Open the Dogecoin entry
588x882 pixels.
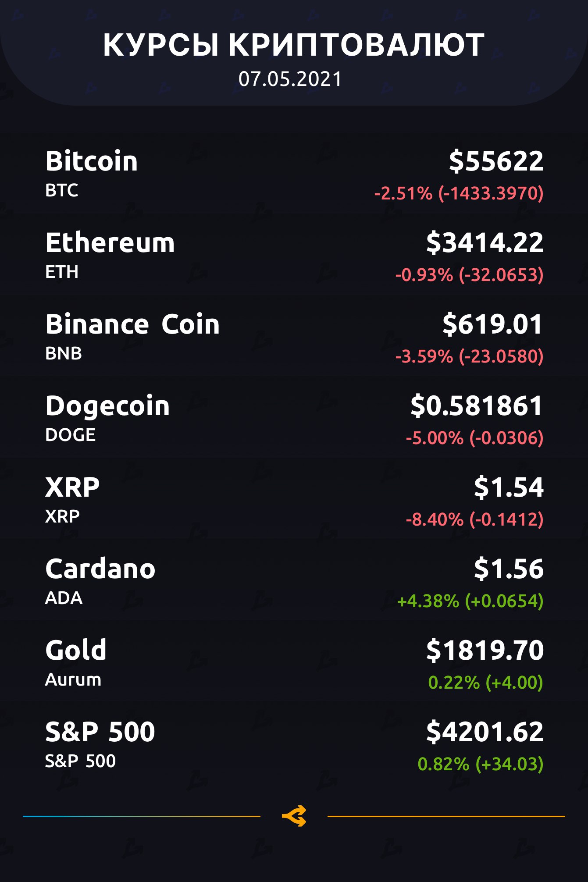pos(107,406)
